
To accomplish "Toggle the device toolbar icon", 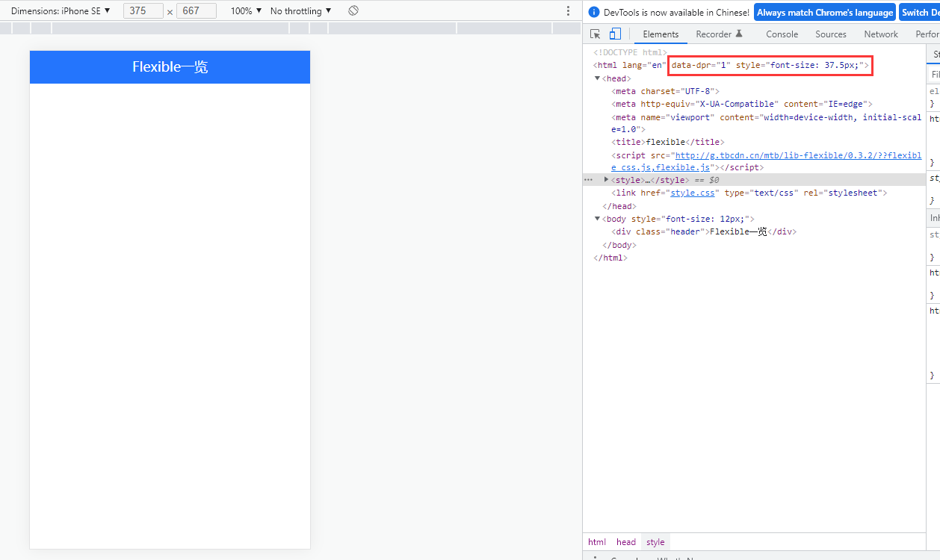I will point(614,34).
